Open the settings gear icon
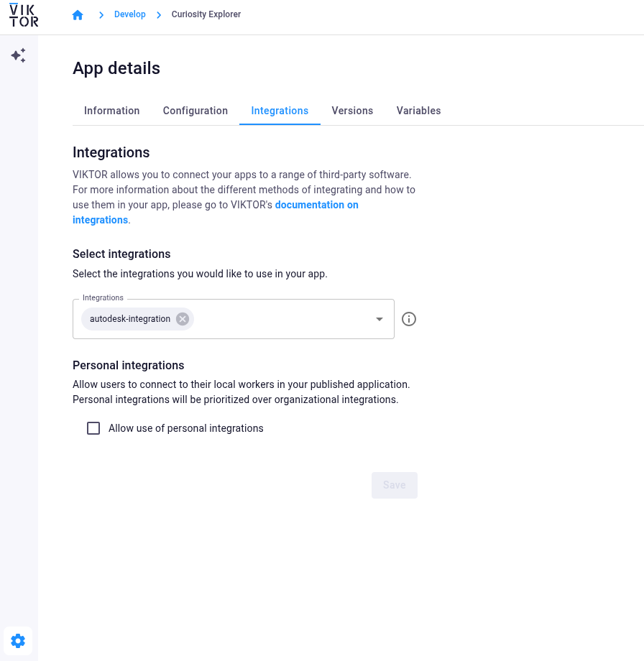This screenshot has width=644, height=661. pos(18,641)
